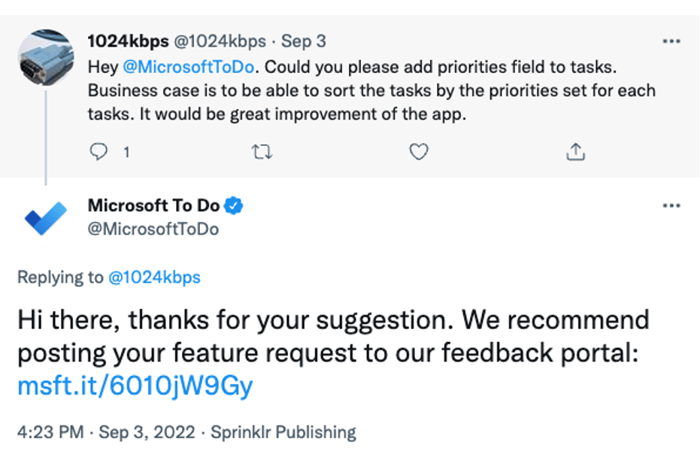Open the 1024kbps profile avatar
Viewport: 700px width, 460px height.
[x=46, y=58]
